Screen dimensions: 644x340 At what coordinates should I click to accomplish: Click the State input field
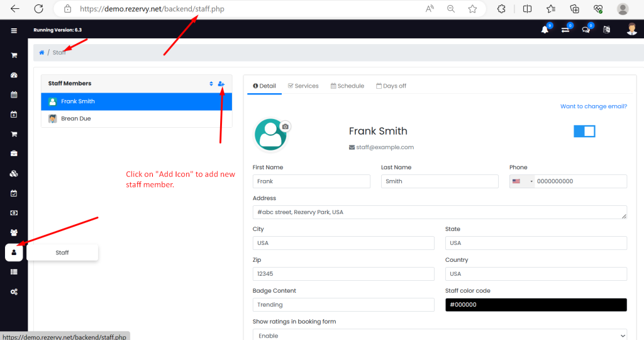pos(536,243)
